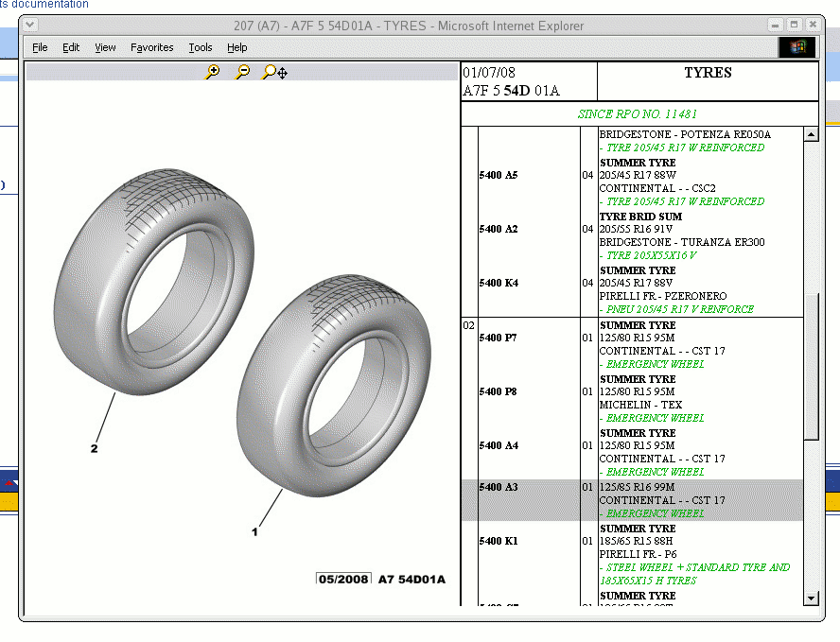Viewport: 840px width, 642px height.
Task: Click the lower-right tyre illustration
Action: [334, 386]
